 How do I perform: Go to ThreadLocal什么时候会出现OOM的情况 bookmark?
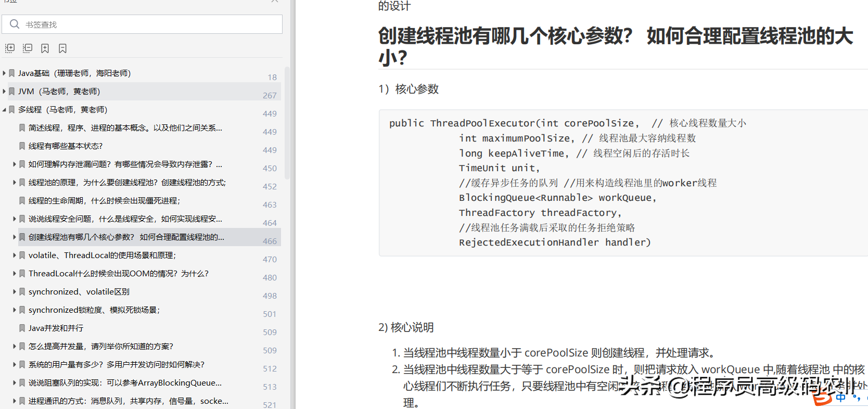pos(119,274)
